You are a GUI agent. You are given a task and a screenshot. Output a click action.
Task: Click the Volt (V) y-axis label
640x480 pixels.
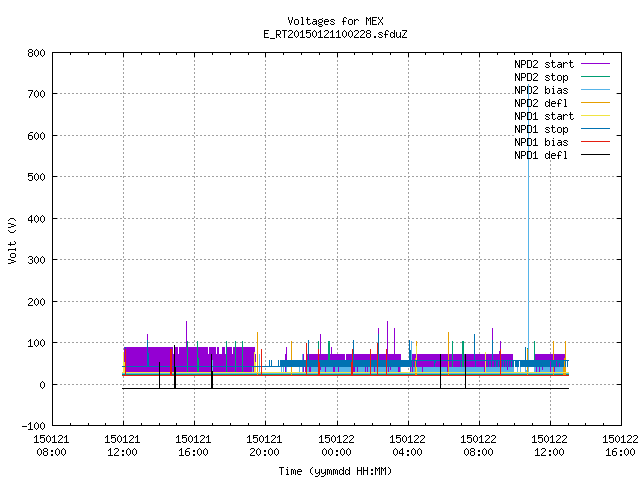click(13, 240)
